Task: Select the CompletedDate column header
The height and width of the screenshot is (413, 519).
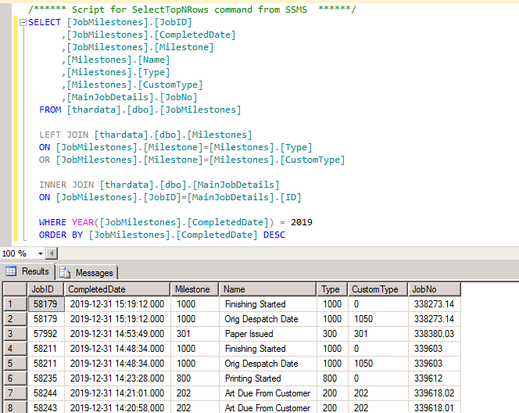Action: pos(117,289)
